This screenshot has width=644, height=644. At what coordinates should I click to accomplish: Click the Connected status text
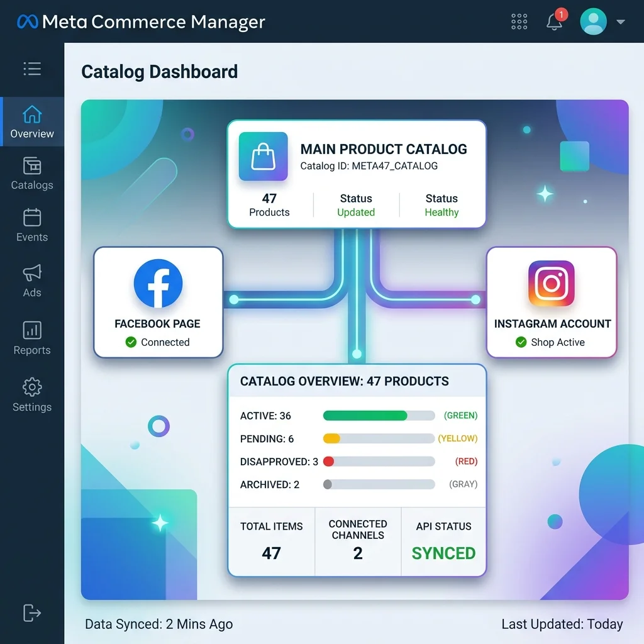pyautogui.click(x=165, y=343)
